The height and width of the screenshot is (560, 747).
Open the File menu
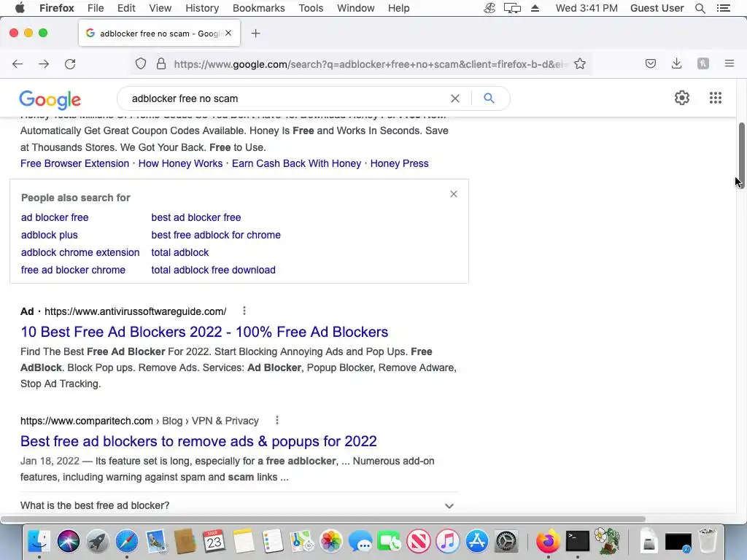[x=96, y=8]
